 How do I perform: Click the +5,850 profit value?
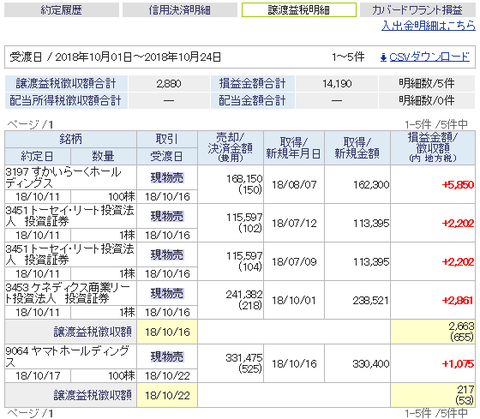pos(458,185)
